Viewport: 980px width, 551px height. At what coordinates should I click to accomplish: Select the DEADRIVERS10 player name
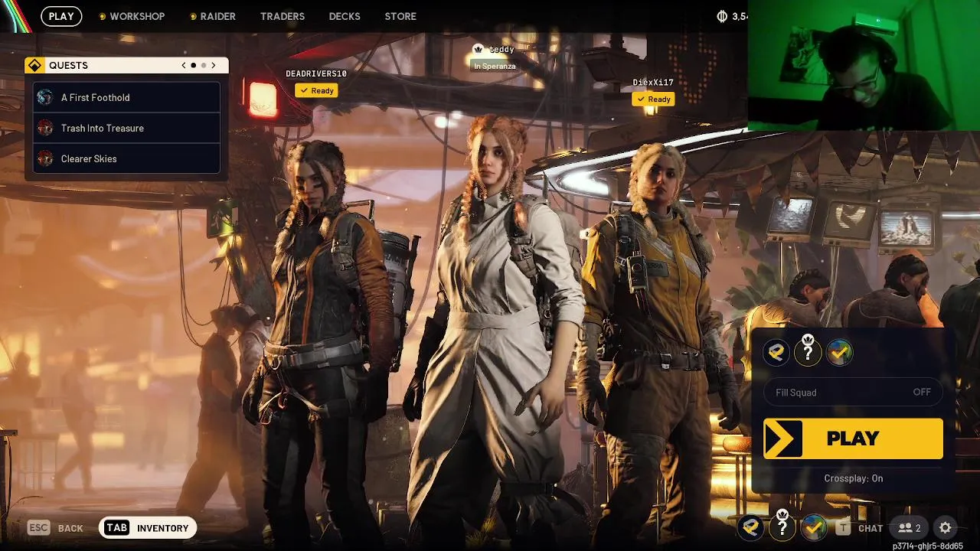316,73
